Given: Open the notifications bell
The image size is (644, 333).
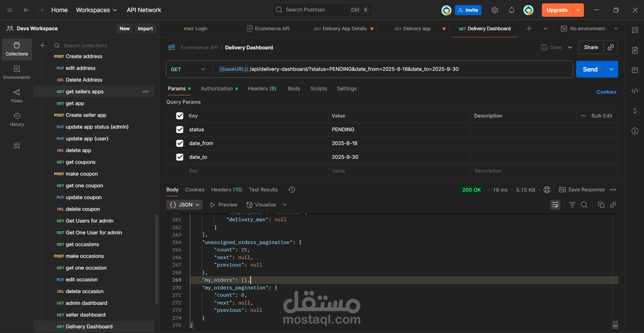Looking at the screenshot, I should click(x=512, y=10).
